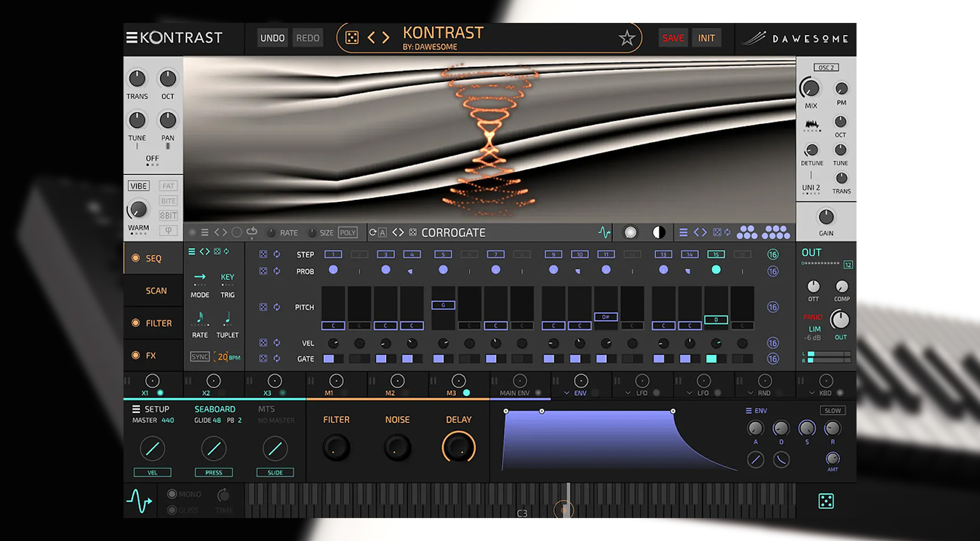The width and height of the screenshot is (980, 541).
Task: Click the large dice icon near keyboard
Action: (x=825, y=501)
